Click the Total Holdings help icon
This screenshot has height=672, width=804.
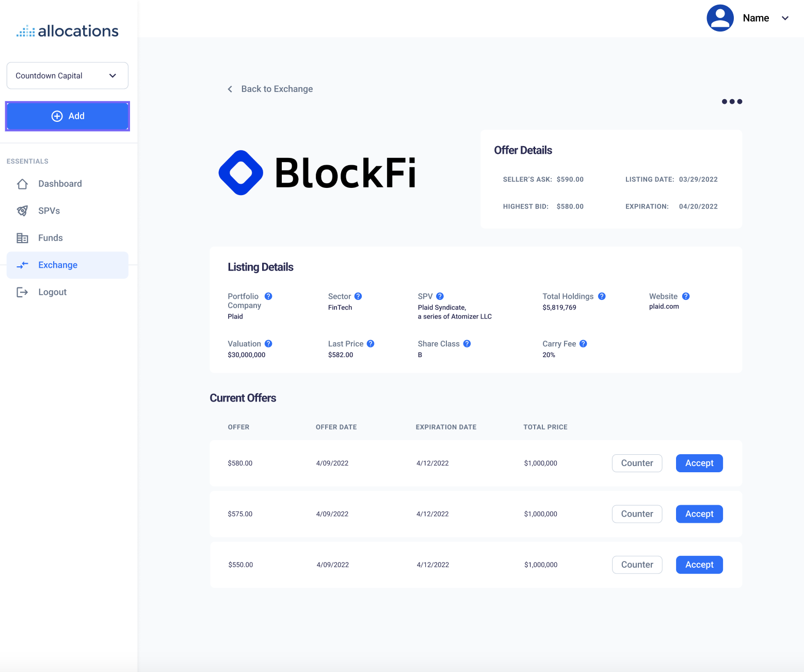point(602,296)
